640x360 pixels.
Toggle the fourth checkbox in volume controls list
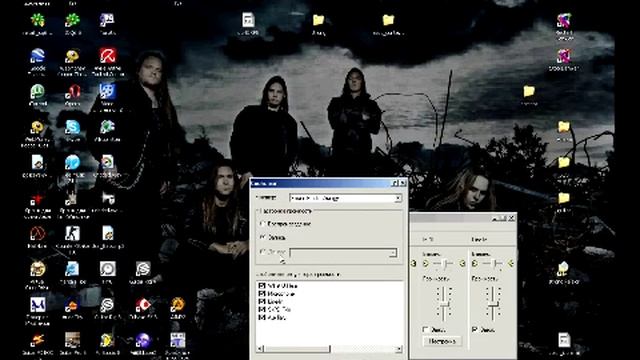262,309
